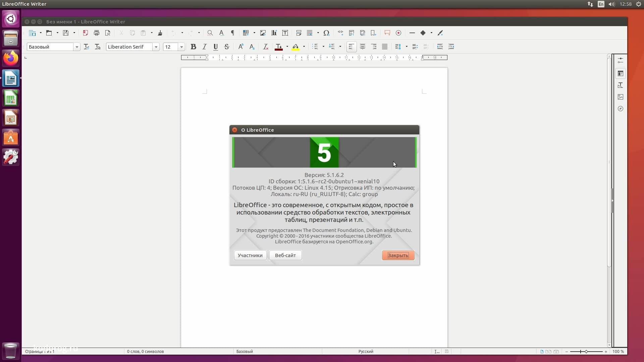Viewport: 644px width, 362px height.
Task: Click the Print icon in toolbar
Action: 97,33
